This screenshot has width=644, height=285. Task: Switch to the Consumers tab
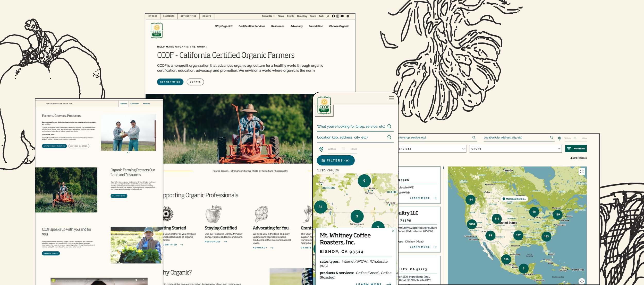(135, 104)
